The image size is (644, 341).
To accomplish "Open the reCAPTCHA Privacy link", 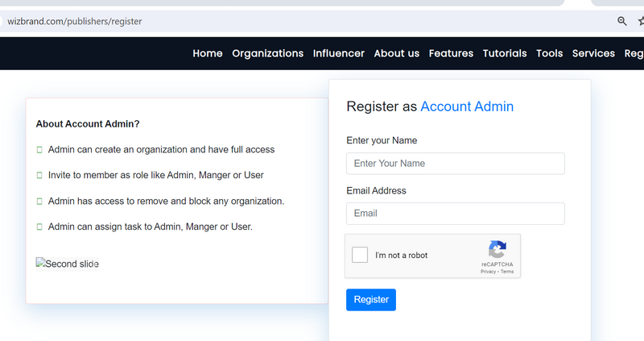I will [x=488, y=272].
